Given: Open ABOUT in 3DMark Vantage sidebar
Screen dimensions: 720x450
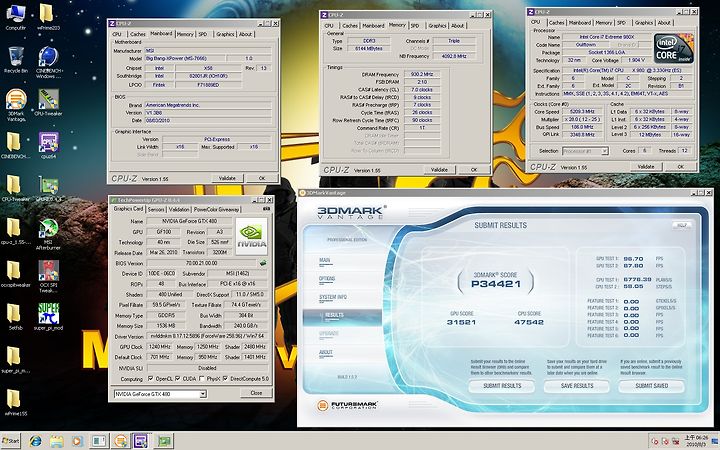Looking at the screenshot, I should tap(326, 353).
